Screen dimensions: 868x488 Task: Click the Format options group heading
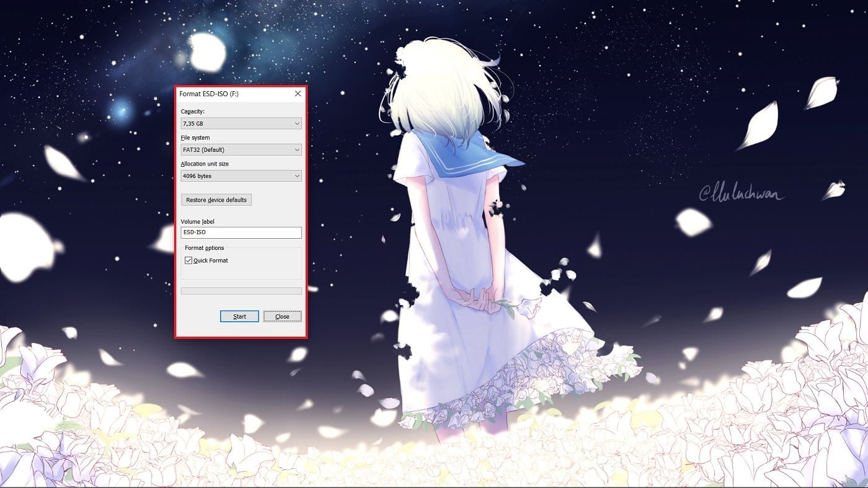click(205, 248)
